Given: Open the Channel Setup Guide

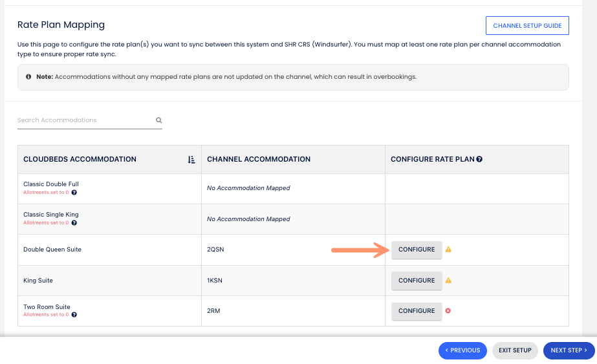Looking at the screenshot, I should tap(527, 26).
